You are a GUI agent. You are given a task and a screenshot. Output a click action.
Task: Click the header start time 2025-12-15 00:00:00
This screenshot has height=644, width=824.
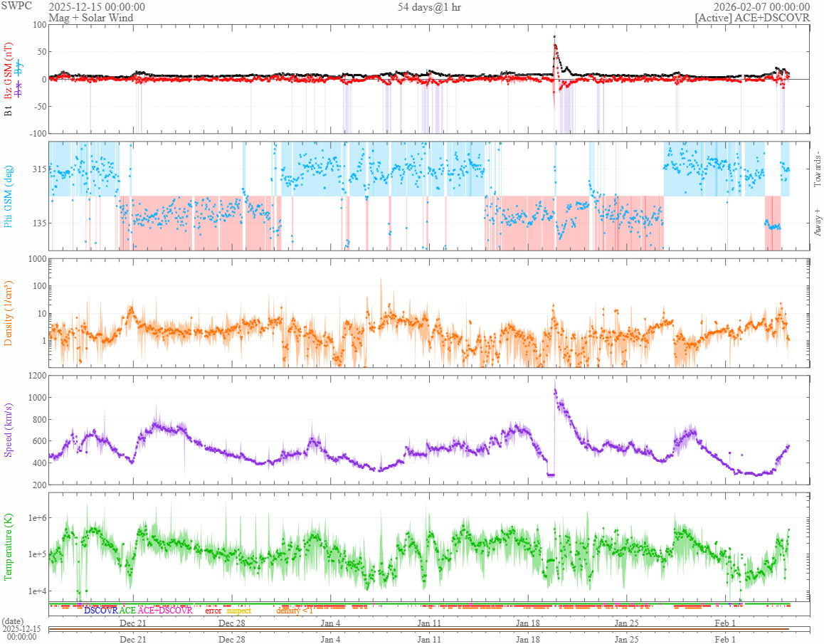point(97,7)
